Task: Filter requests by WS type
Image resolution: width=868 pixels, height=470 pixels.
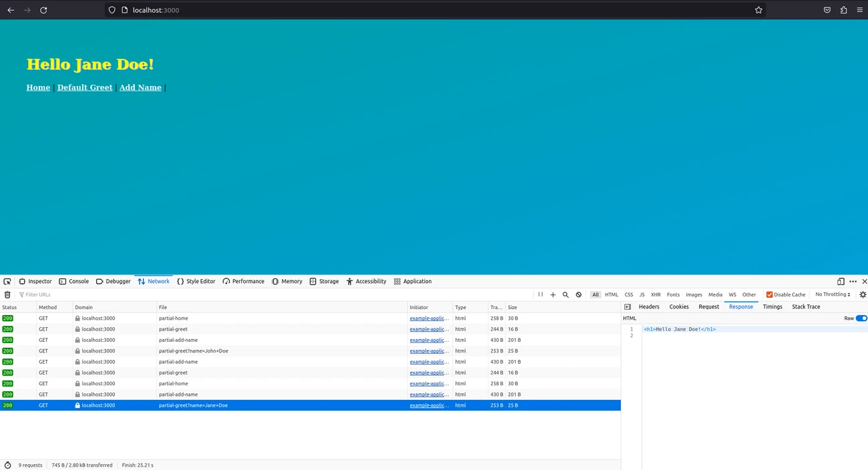Action: click(732, 294)
